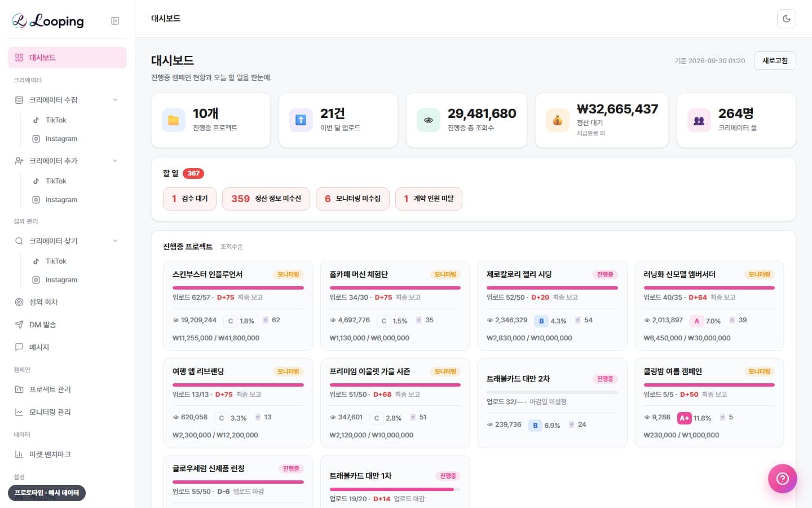Open the 359 정산 정보 미수신 chip

pos(266,199)
